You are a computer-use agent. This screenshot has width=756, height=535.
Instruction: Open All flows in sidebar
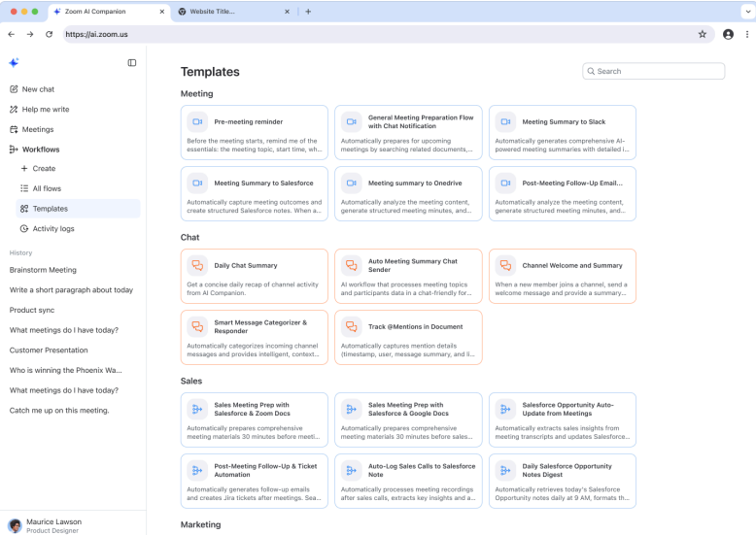[x=47, y=189]
